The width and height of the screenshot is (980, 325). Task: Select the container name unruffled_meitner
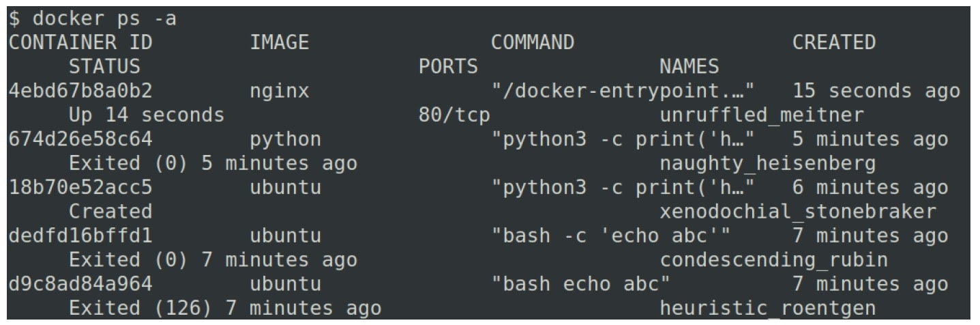tap(761, 115)
